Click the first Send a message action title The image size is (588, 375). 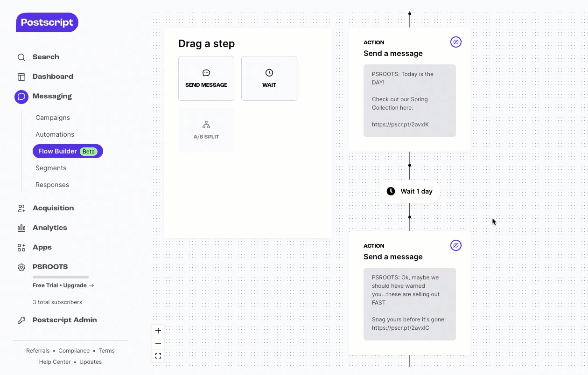coord(393,54)
